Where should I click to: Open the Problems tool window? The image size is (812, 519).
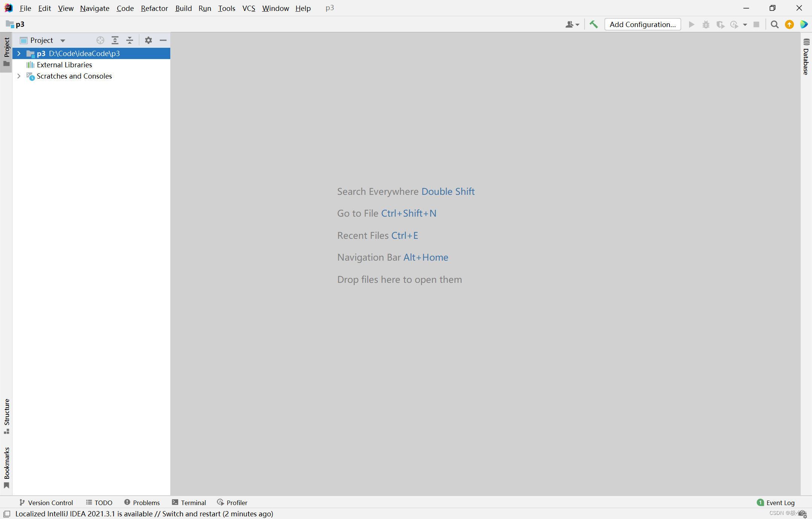pos(142,502)
